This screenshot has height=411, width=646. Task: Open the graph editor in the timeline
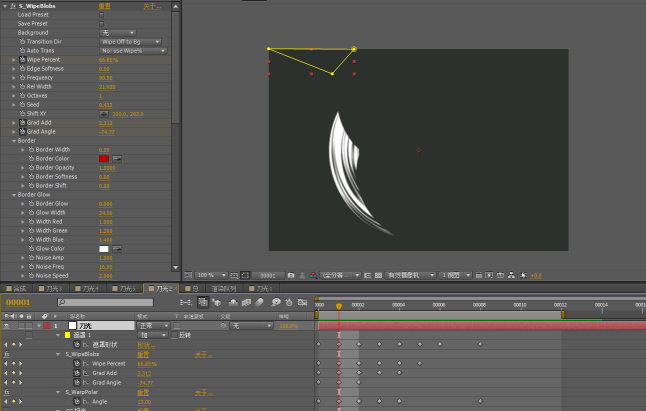[x=303, y=303]
